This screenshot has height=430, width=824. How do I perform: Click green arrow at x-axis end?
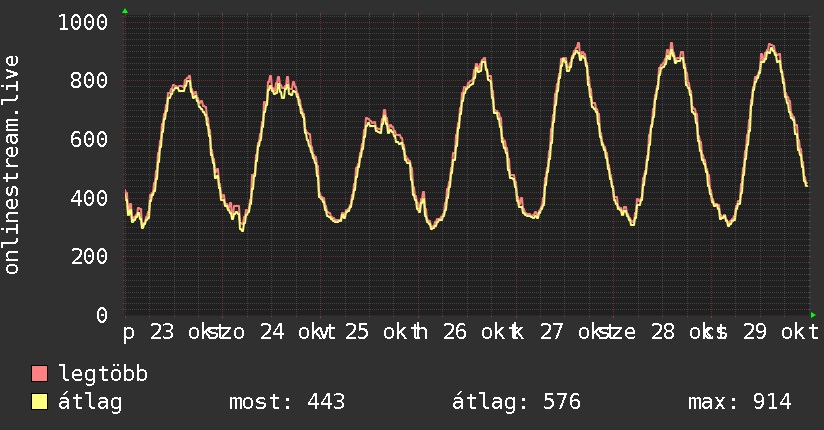coord(813,315)
